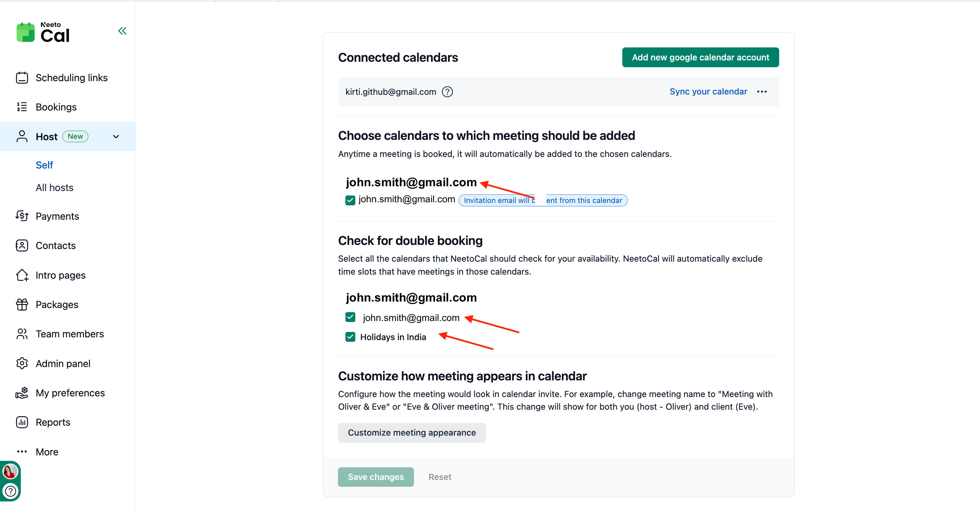Open the Reports chart icon
Screen dimensions: 980x511
[22, 422]
